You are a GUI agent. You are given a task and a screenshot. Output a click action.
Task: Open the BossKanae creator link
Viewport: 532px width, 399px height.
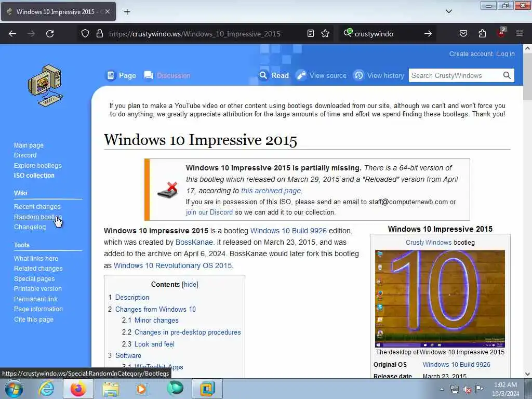(x=194, y=242)
